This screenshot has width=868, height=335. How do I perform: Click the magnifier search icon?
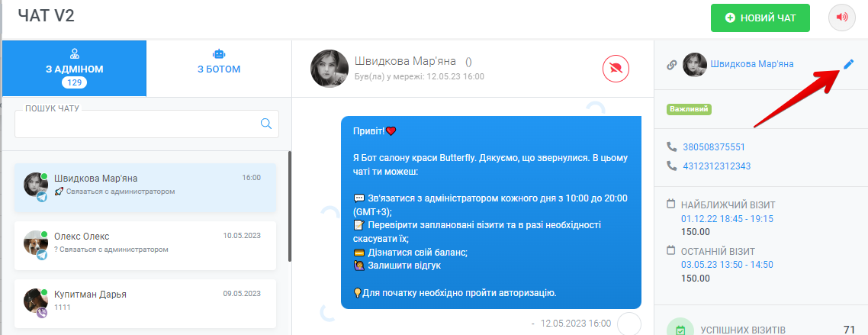266,124
